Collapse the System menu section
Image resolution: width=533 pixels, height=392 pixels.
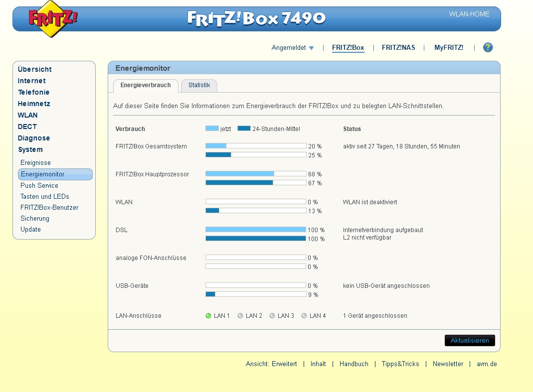pos(30,149)
